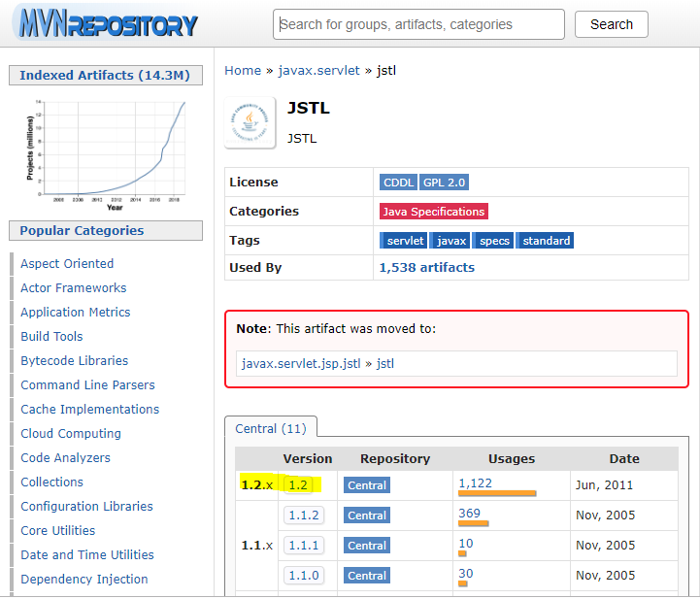Open 10 usages link
Image resolution: width=700 pixels, height=599 pixels.
466,544
